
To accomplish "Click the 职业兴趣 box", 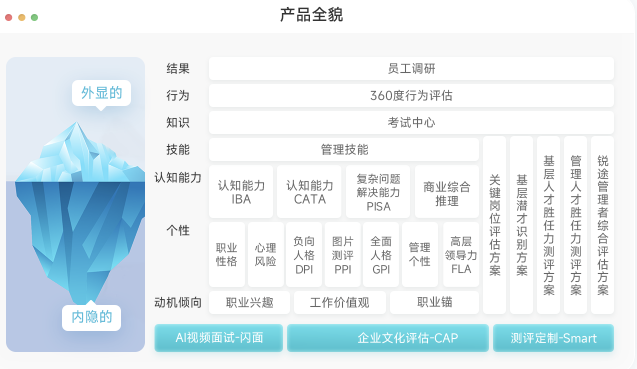I will point(249,302).
